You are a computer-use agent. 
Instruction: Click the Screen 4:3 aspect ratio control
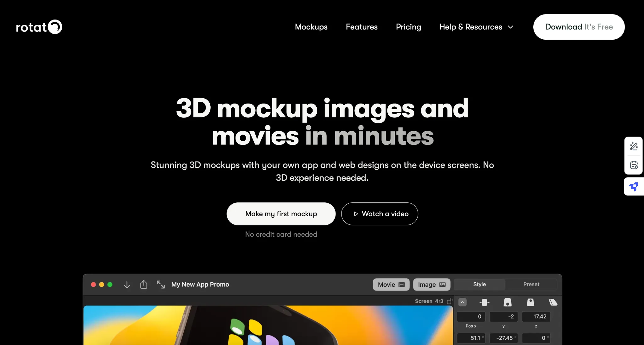pos(434,301)
